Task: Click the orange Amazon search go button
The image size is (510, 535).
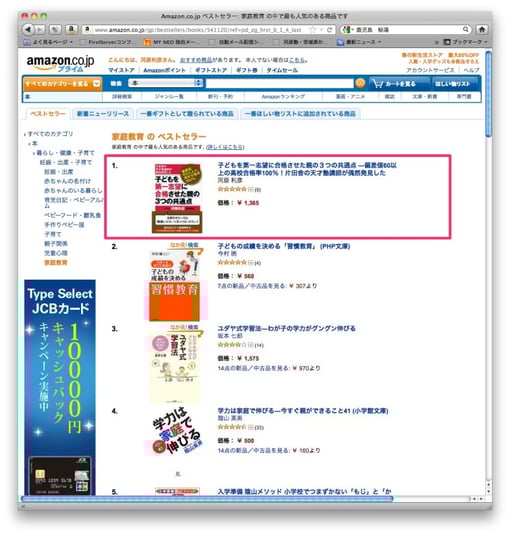Action: click(x=360, y=83)
